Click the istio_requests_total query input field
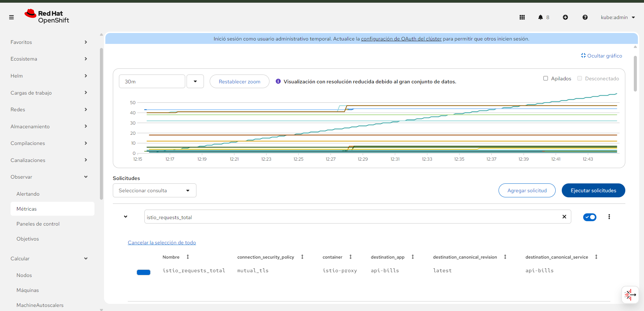 coord(350,217)
